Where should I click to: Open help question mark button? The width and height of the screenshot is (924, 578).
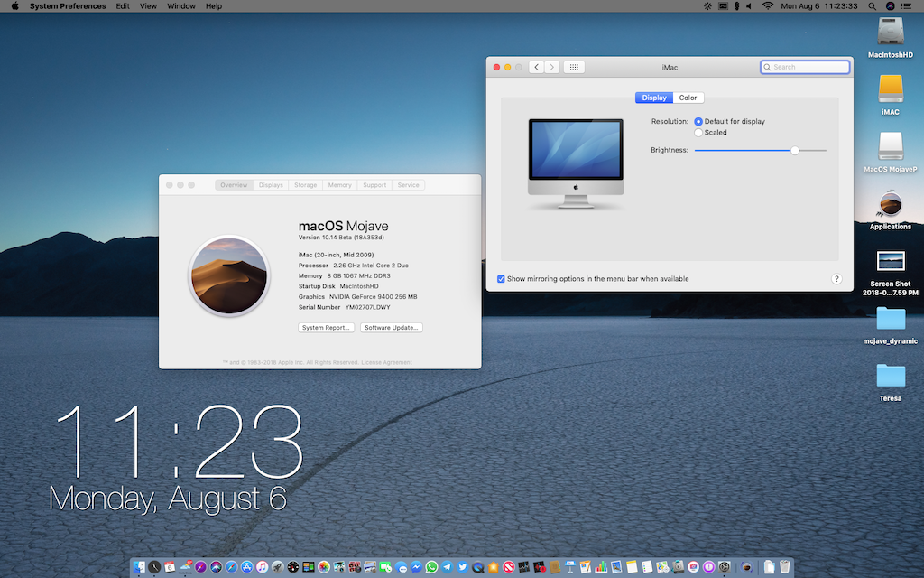[x=836, y=279]
